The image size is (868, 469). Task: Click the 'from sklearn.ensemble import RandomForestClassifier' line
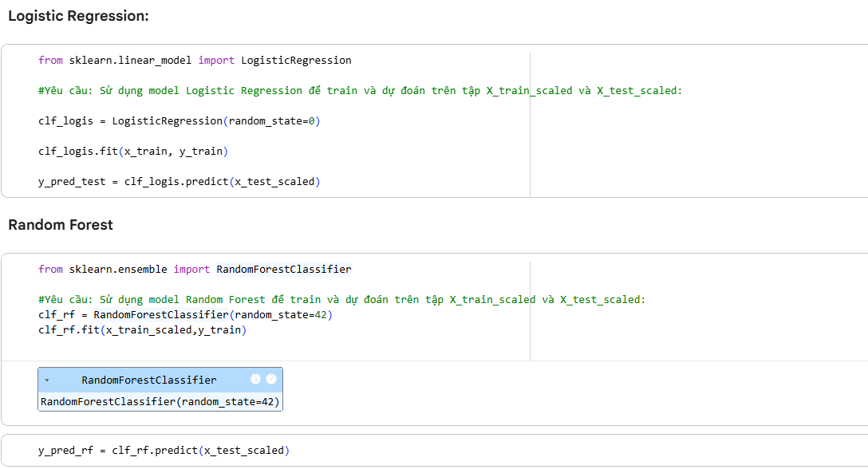pos(195,269)
